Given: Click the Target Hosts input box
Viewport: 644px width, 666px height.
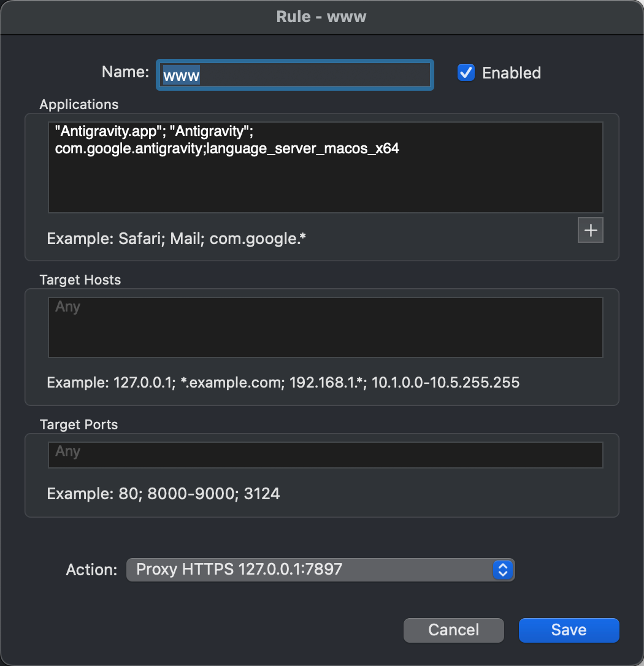Looking at the screenshot, I should coord(325,327).
